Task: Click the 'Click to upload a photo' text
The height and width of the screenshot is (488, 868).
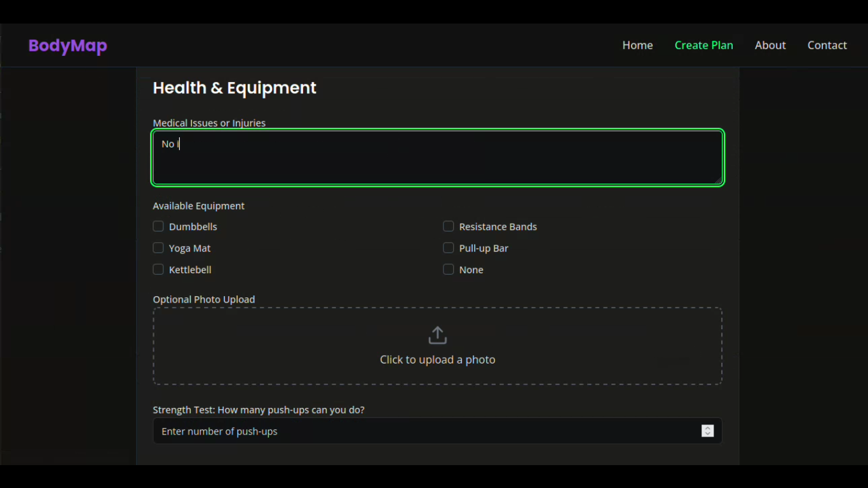Action: [437, 360]
